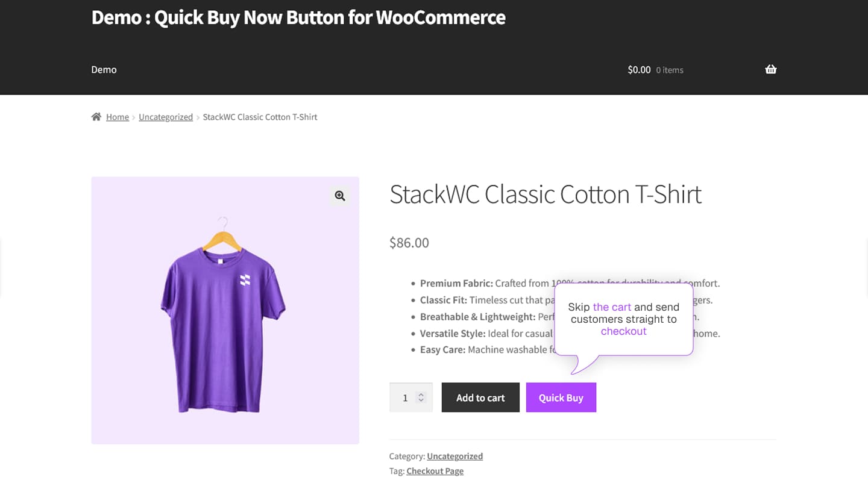Click the white logo on the T-shirt
The width and height of the screenshot is (868, 489).
(x=245, y=279)
